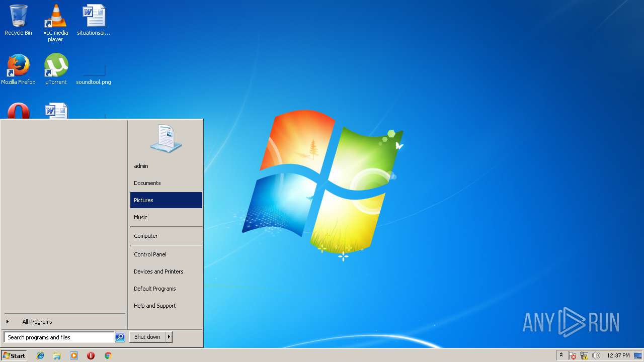Open Default Programs
Image resolution: width=644 pixels, height=362 pixels.
pyautogui.click(x=166, y=289)
